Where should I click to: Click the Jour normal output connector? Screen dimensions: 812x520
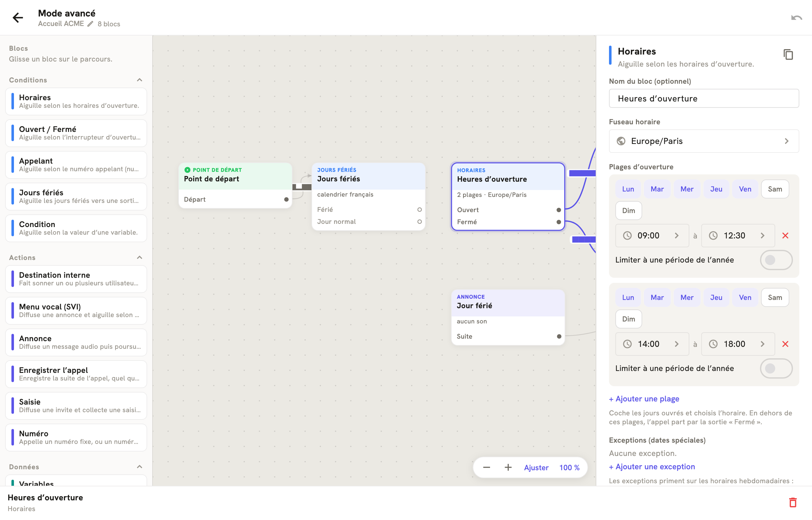coord(420,222)
